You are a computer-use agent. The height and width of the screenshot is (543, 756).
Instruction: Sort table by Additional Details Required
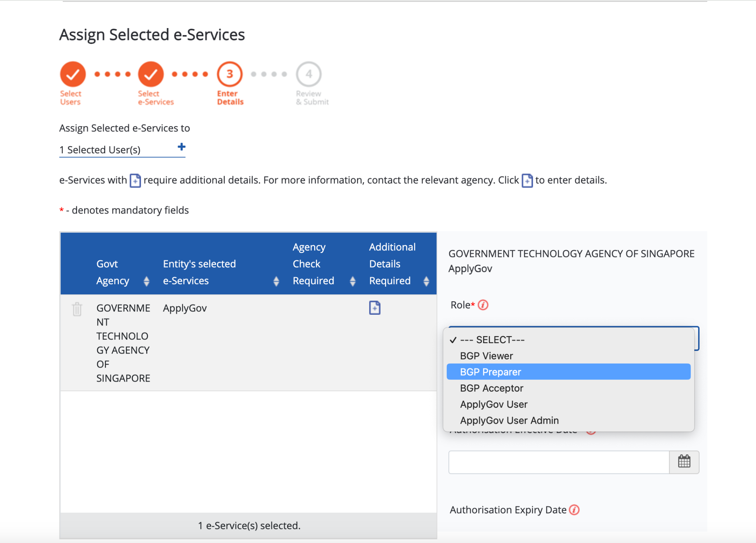426,281
